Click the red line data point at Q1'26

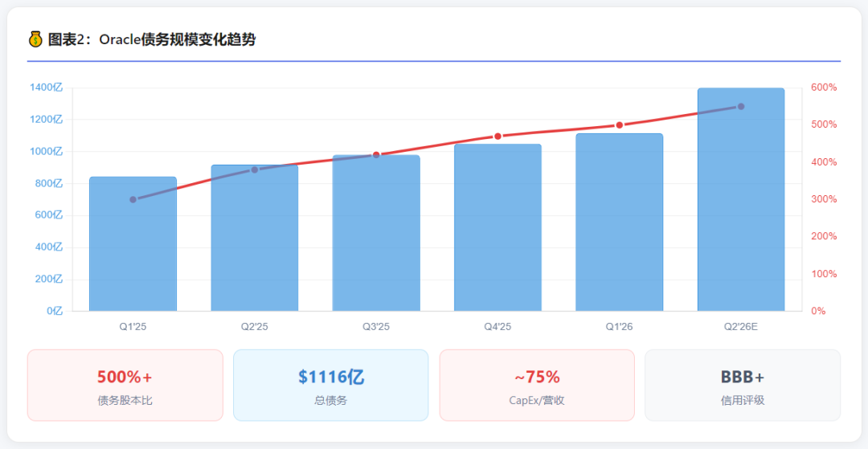point(620,125)
